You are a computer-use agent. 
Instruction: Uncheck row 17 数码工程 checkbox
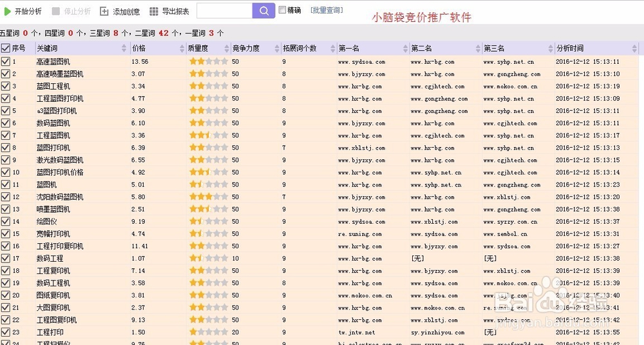5,258
